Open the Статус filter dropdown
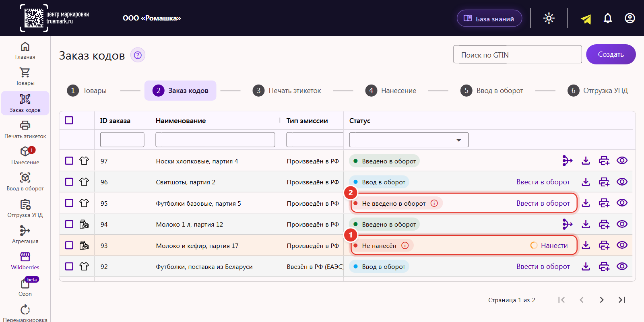 [x=409, y=140]
